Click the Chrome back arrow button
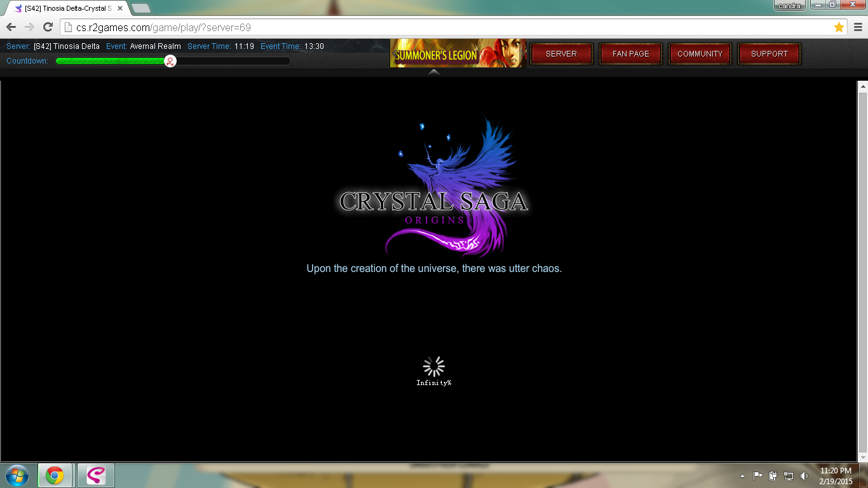This screenshot has width=868, height=488. (11, 27)
